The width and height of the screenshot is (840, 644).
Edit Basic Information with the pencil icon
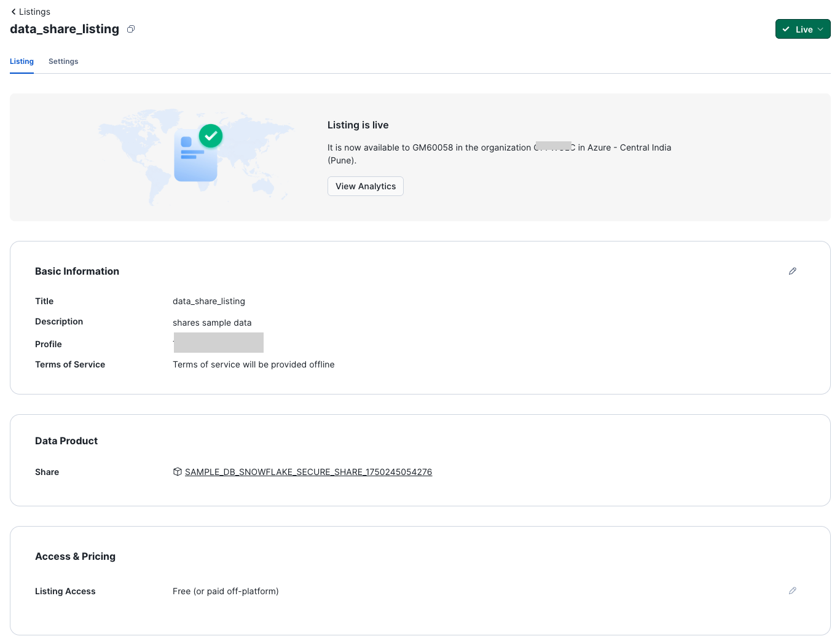(792, 271)
